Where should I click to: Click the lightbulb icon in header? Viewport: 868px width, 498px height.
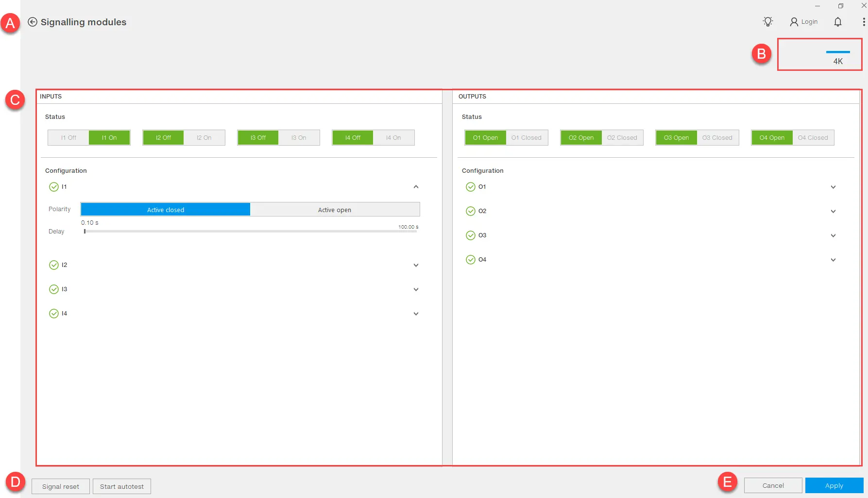point(767,22)
